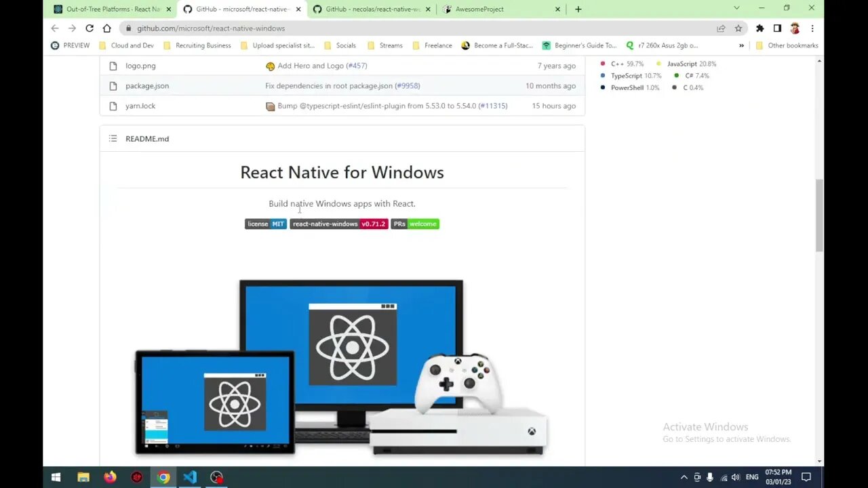Open a new browser tab

point(578,9)
